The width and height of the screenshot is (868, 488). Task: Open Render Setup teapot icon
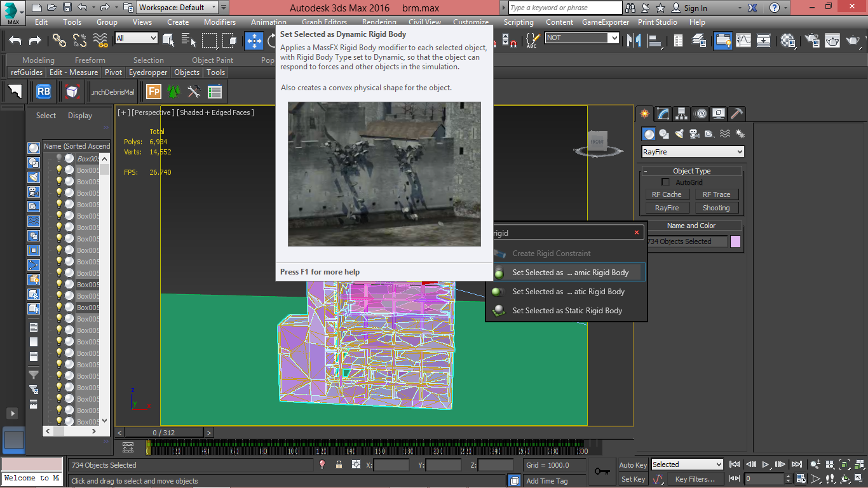click(812, 40)
